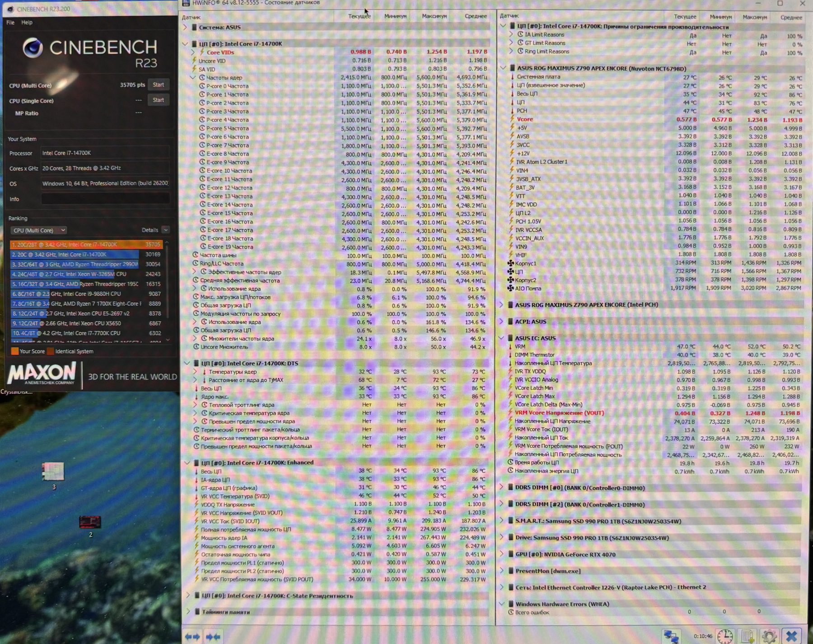The width and height of the screenshot is (813, 644).
Task: Open the Help menu in Cinebench
Action: tap(27, 23)
